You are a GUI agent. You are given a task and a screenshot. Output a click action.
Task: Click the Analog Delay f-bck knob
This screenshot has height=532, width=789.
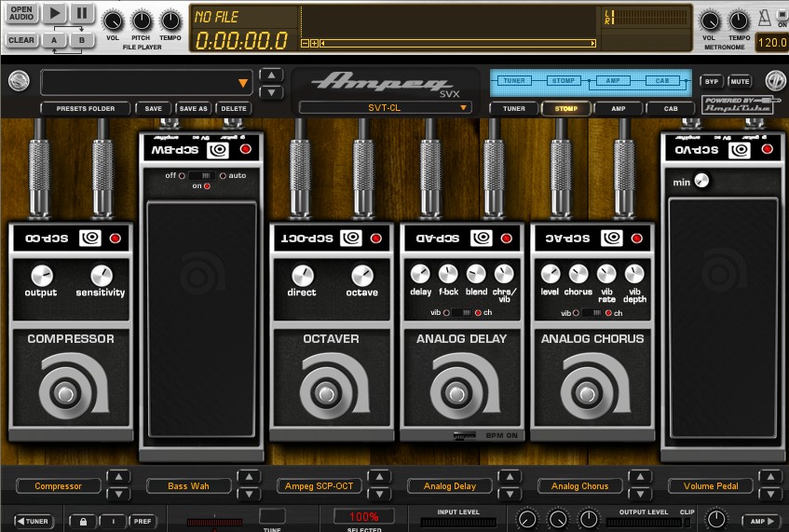pos(448,274)
